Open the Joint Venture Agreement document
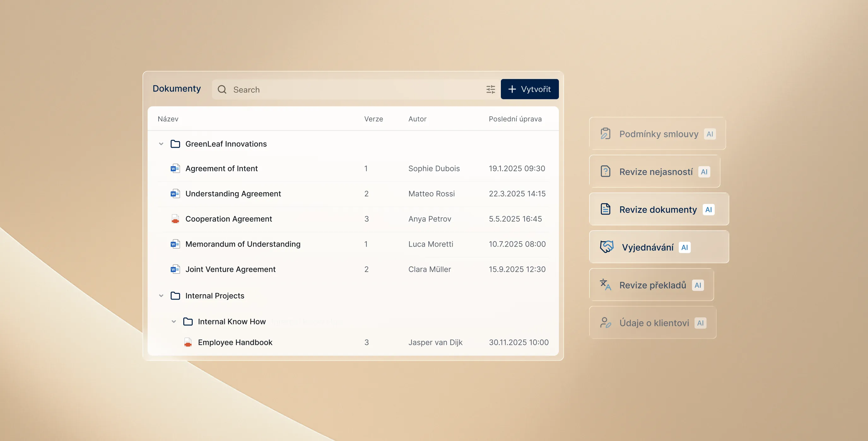The width and height of the screenshot is (868, 441). [230, 269]
